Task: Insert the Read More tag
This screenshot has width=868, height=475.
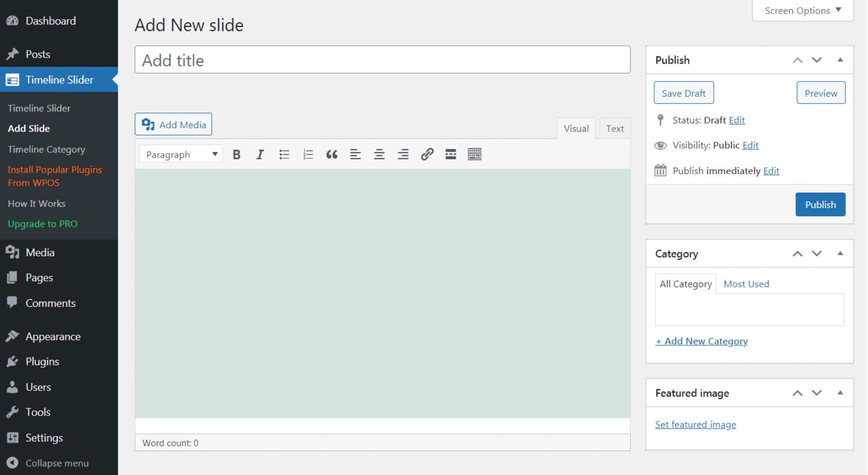Action: [x=450, y=154]
